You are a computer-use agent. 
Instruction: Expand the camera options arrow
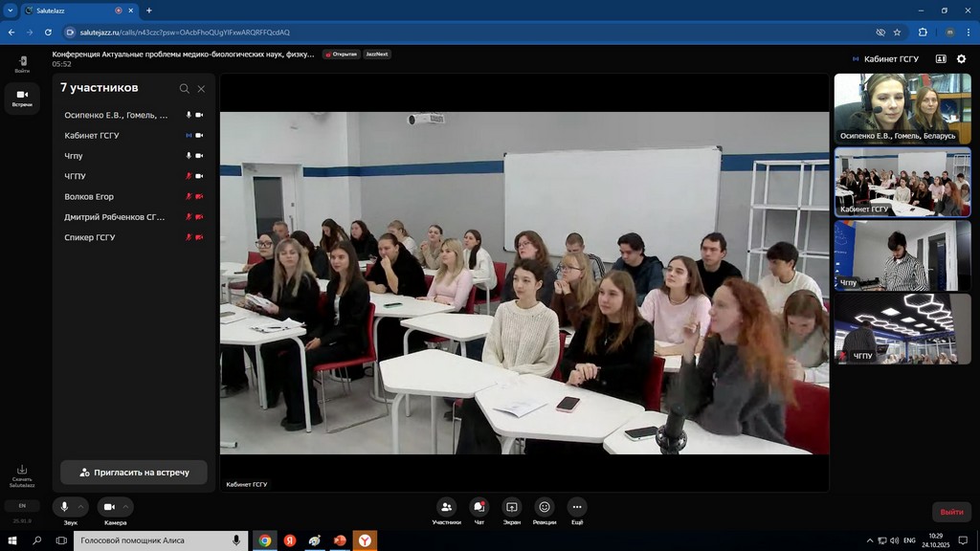pyautogui.click(x=126, y=507)
